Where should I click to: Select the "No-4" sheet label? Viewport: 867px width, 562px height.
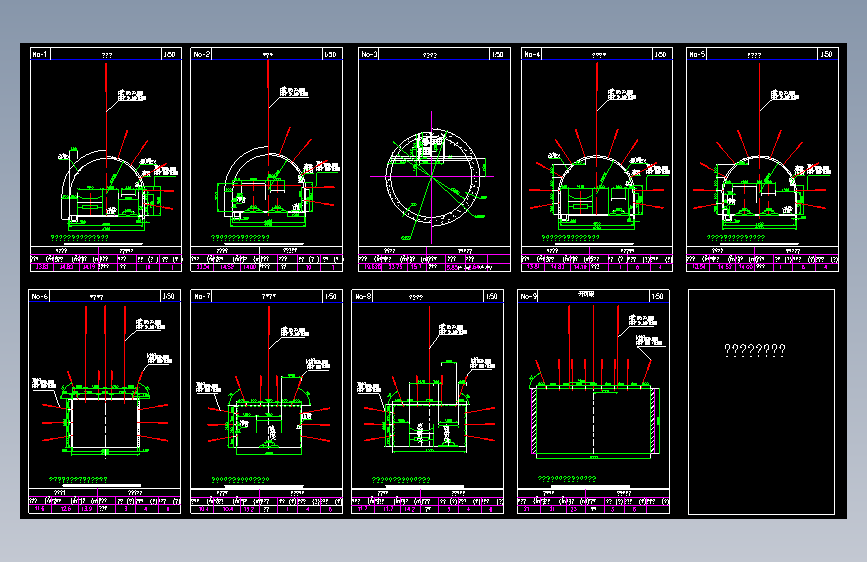(532, 54)
